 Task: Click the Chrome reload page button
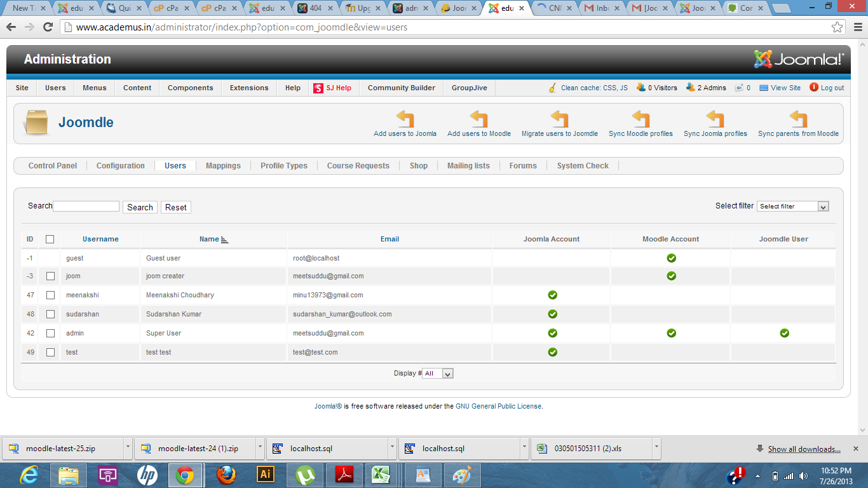coord(48,27)
